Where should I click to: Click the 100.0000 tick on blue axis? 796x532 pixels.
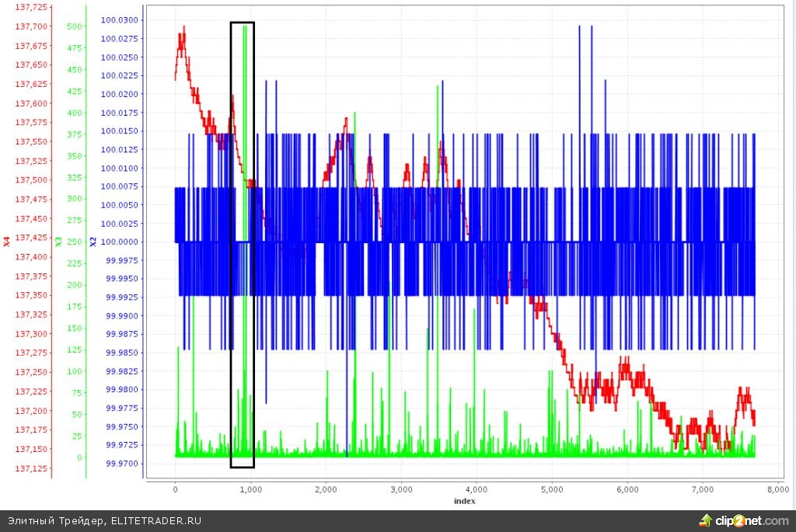121,242
